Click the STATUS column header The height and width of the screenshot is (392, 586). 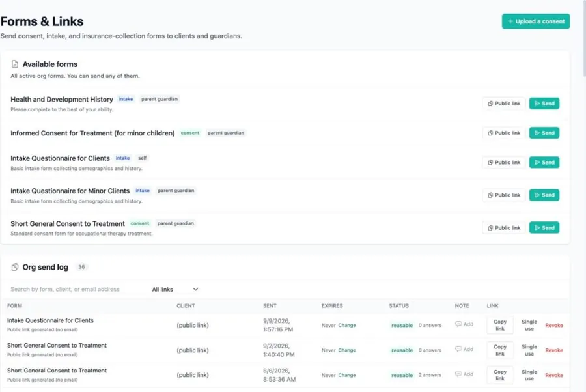pyautogui.click(x=398, y=305)
